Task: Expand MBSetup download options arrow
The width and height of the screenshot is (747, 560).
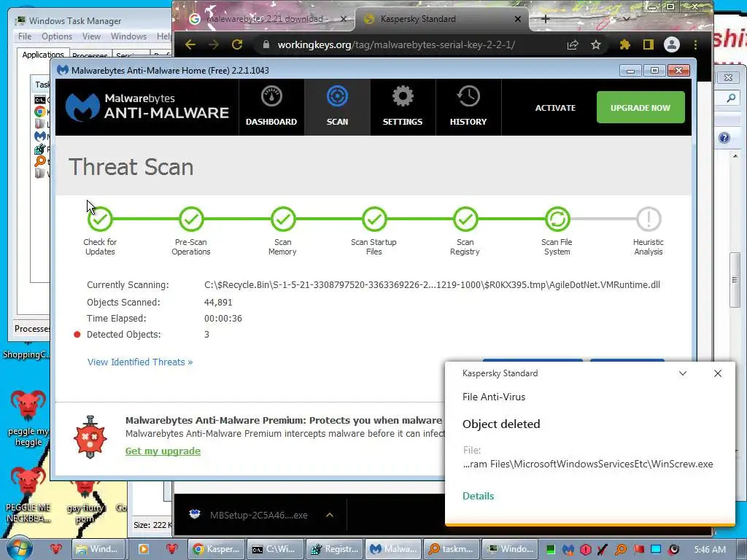Action: tap(330, 515)
